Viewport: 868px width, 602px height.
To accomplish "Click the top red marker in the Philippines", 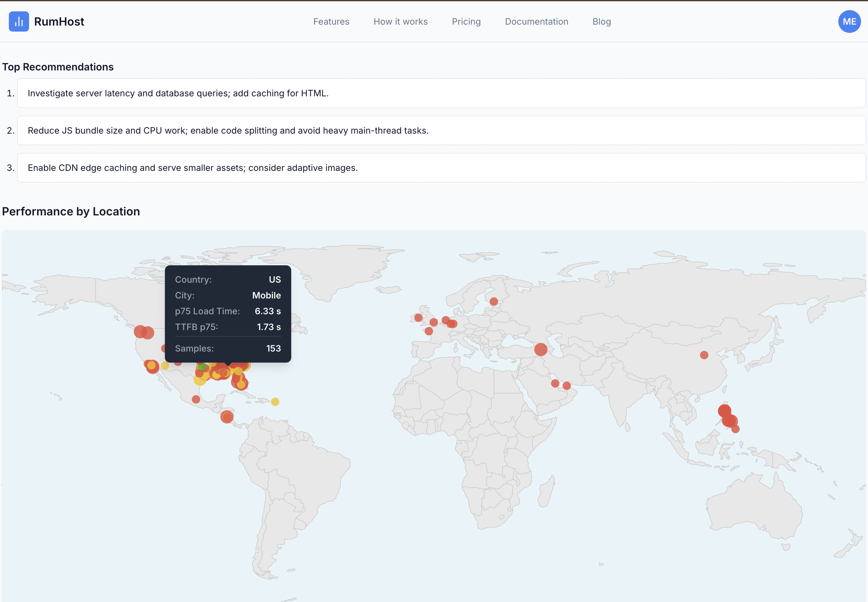I will [724, 410].
